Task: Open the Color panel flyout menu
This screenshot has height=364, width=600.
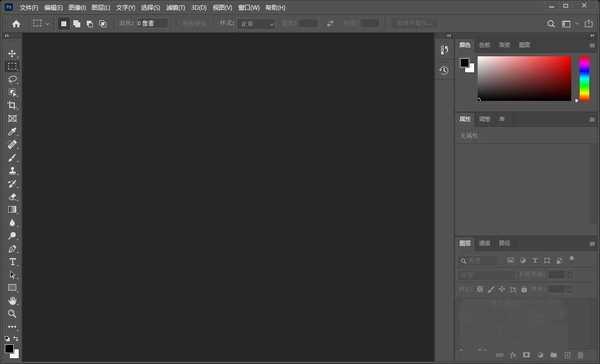Action: (592, 46)
